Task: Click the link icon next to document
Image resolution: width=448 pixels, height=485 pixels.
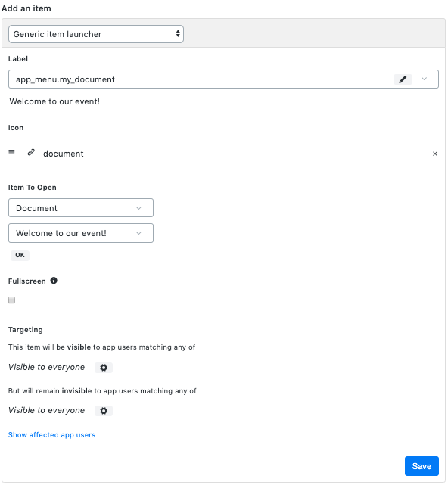Action: pyautogui.click(x=31, y=152)
